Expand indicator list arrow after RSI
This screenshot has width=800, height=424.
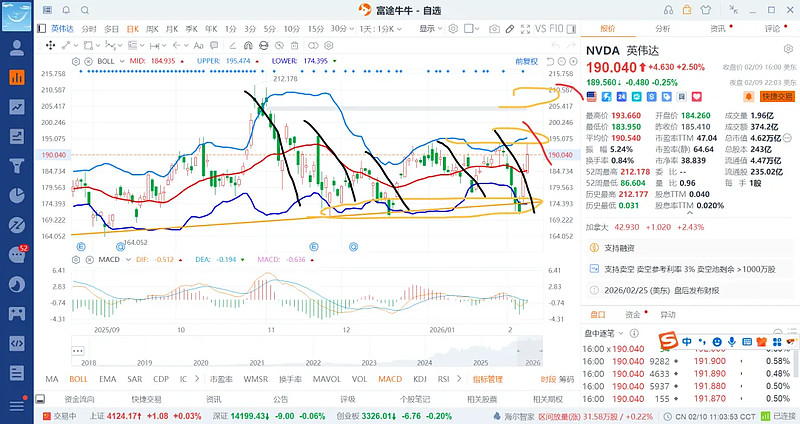pos(459,379)
